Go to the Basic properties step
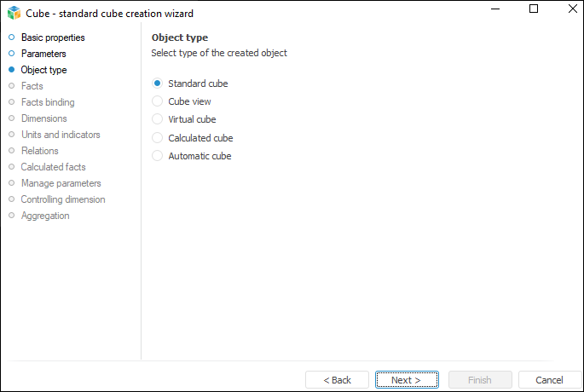The image size is (584, 392). [53, 37]
